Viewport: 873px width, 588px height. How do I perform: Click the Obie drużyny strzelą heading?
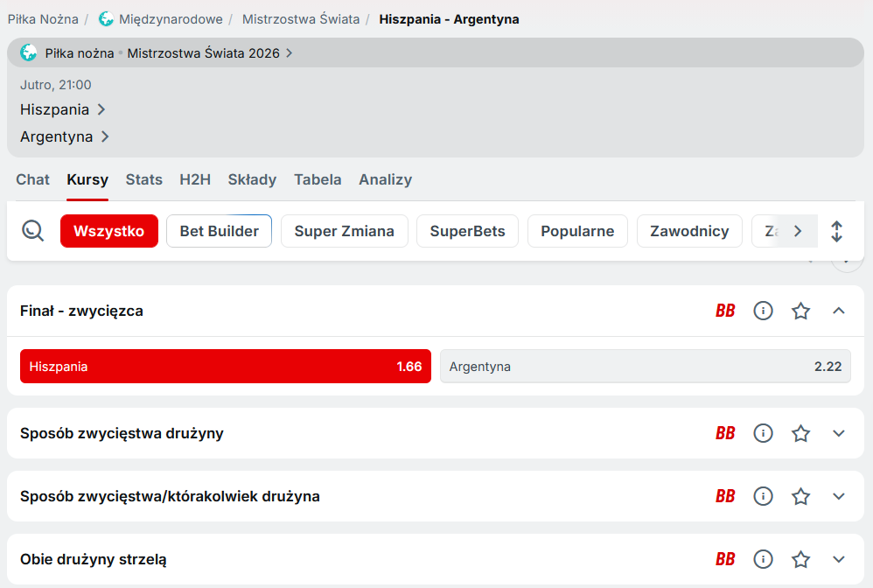pos(93,559)
